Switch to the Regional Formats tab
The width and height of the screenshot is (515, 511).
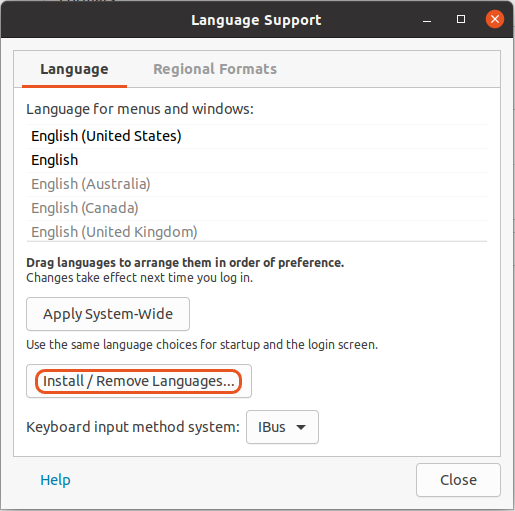[x=215, y=69]
